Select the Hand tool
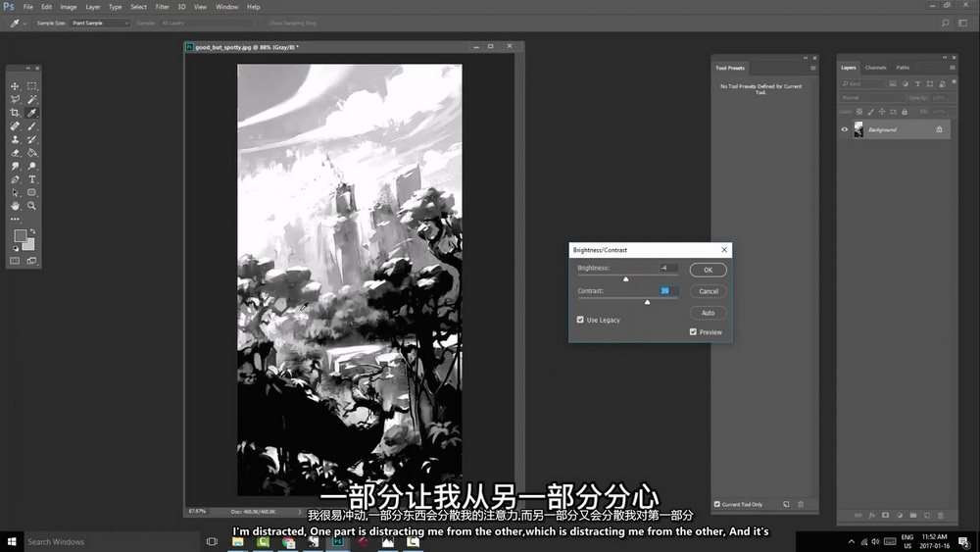 point(15,206)
